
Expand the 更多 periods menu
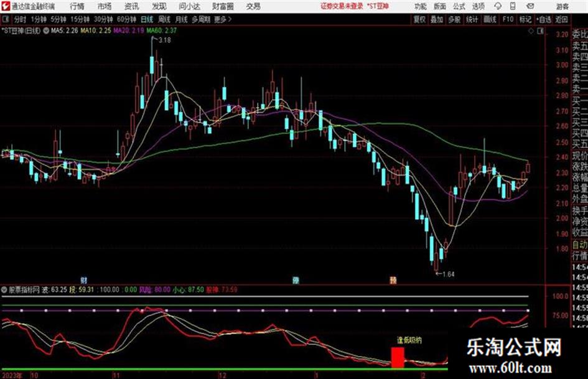(x=223, y=19)
